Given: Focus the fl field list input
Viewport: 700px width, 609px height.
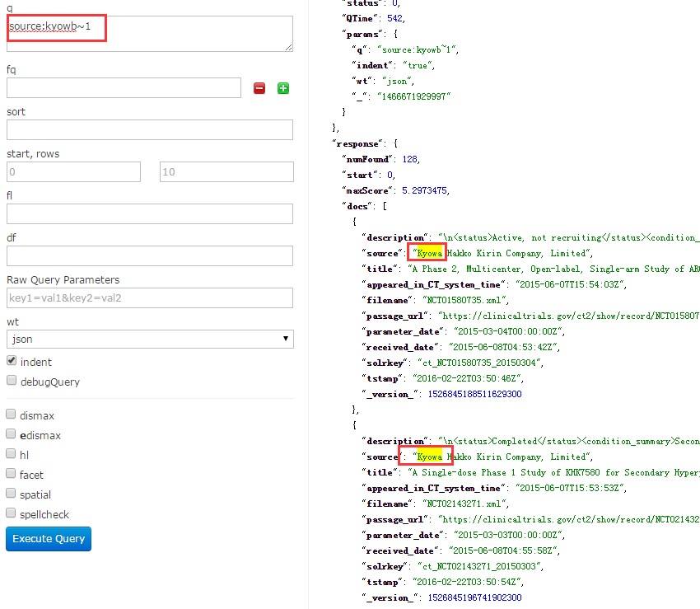Looking at the screenshot, I should [x=150, y=213].
